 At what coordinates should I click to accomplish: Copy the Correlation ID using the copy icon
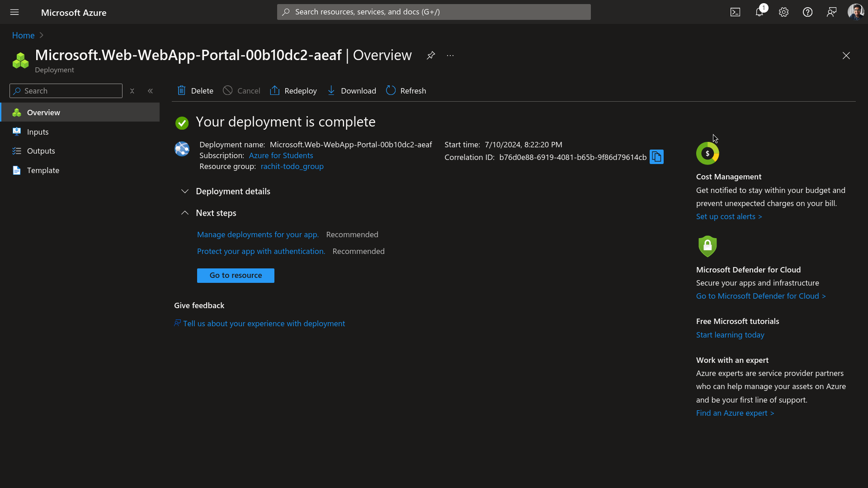656,157
